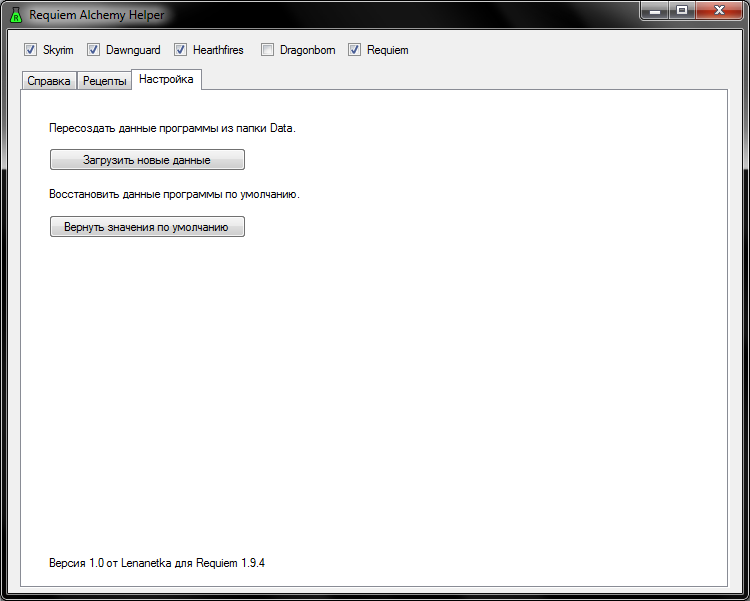Switch to the Справка tab
This screenshot has width=750, height=601.
click(x=49, y=81)
